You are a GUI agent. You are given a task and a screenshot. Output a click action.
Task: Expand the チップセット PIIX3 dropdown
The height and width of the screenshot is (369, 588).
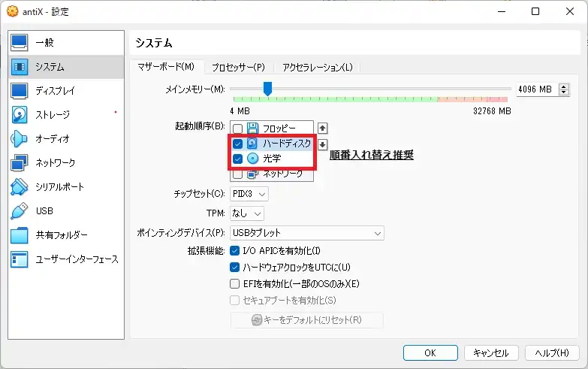point(249,194)
